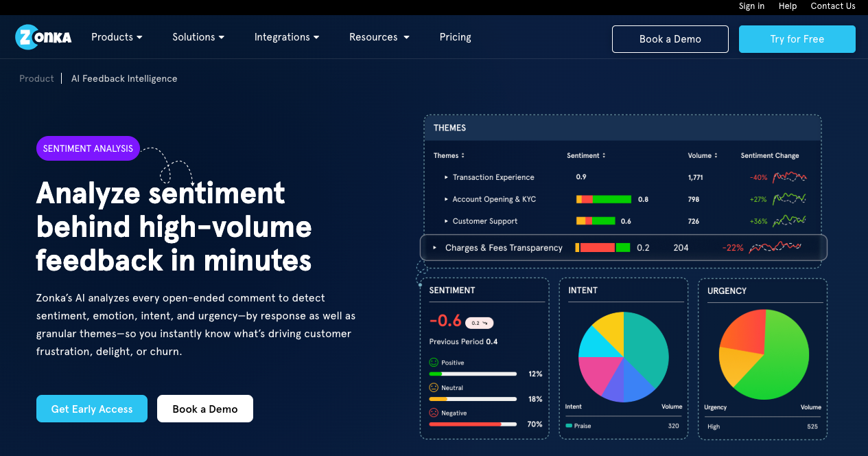The width and height of the screenshot is (868, 456).
Task: Select the red-orange slice of the Urgency pie
Action: point(744,332)
